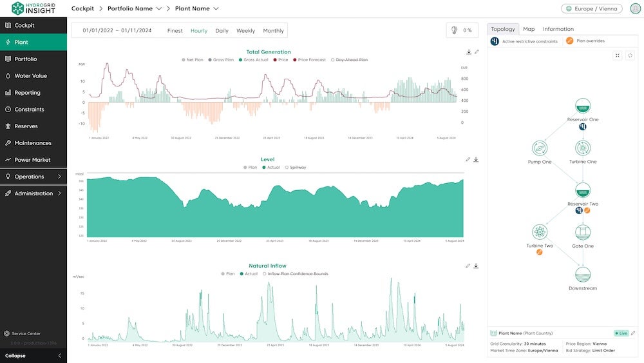Click the topology refresh button

tap(630, 55)
